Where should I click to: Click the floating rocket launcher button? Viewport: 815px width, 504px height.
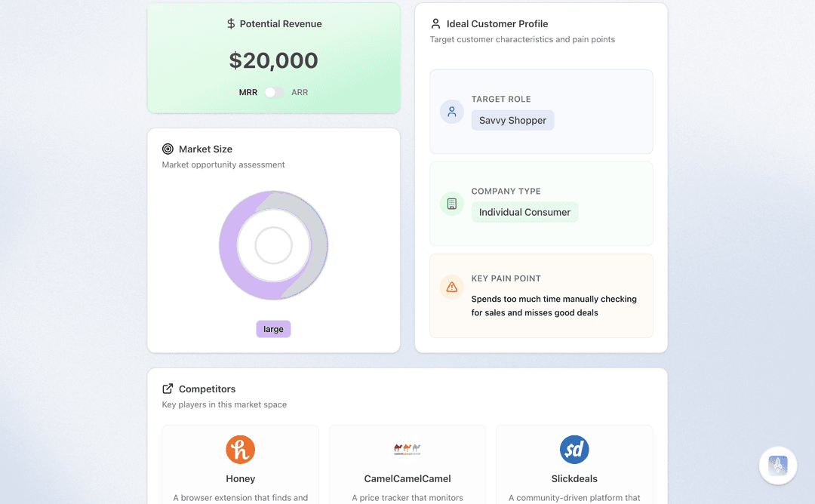(777, 466)
